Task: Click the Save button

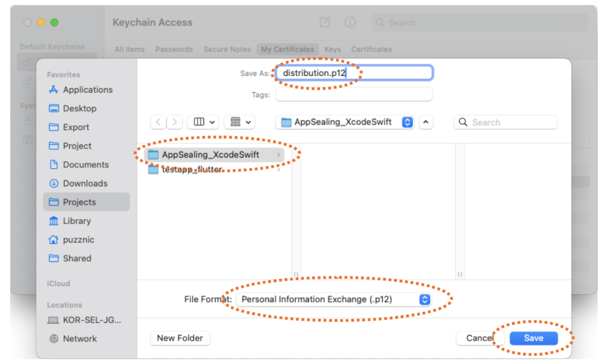Action: (x=533, y=338)
